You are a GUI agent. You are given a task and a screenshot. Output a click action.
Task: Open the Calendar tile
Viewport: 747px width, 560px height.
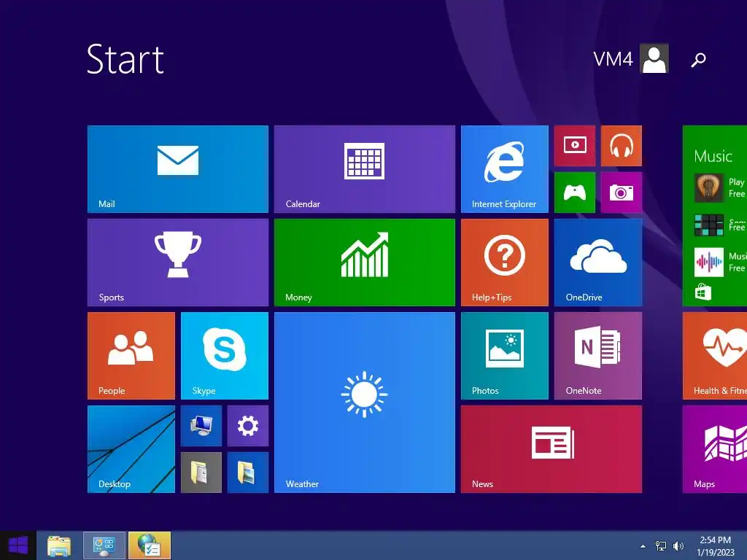[365, 169]
